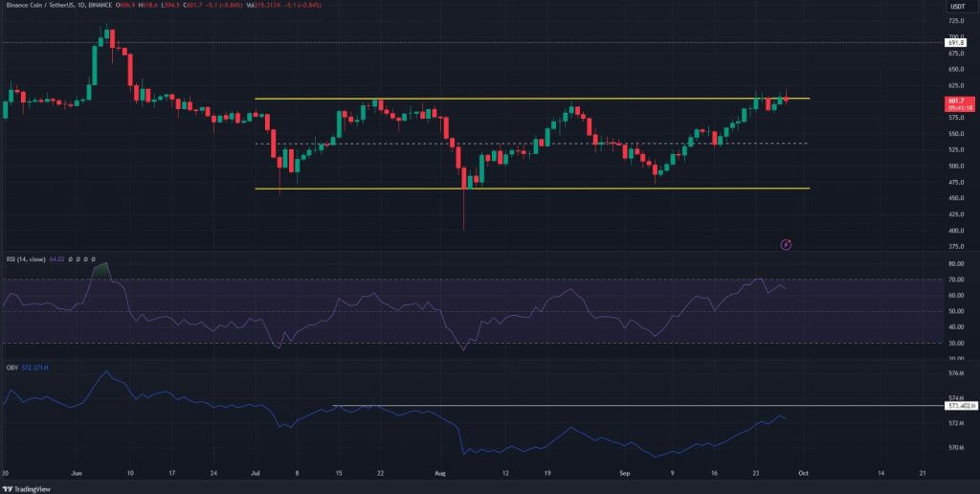
Task: Click the Sep date on time axis
Action: [x=622, y=473]
